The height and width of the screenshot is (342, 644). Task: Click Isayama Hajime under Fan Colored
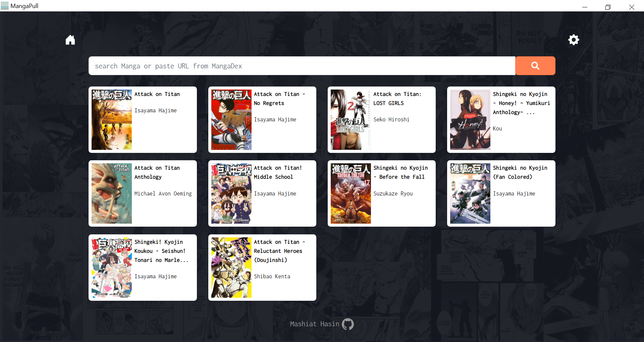tap(514, 193)
